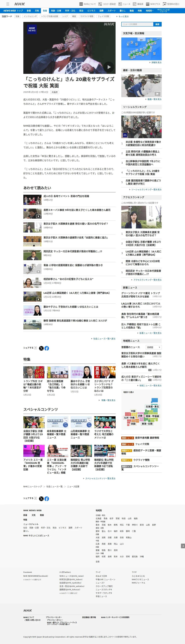Click the share help question mark icon
Viewport: 185px width, 644px height.
[x=36, y=348]
